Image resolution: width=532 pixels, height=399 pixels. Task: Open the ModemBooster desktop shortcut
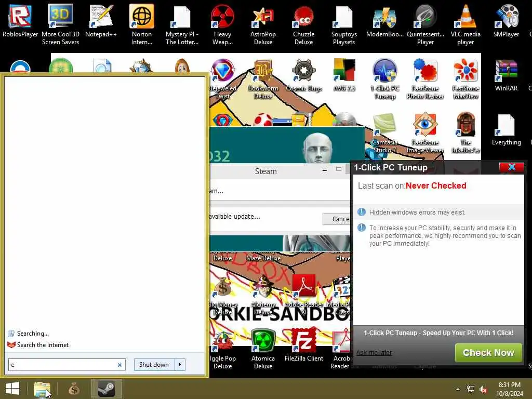385,21
